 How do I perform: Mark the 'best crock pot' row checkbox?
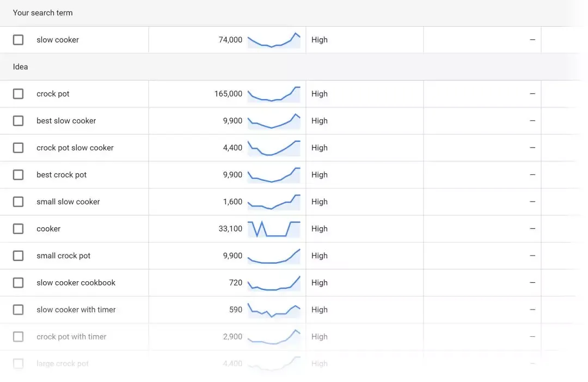(19, 174)
